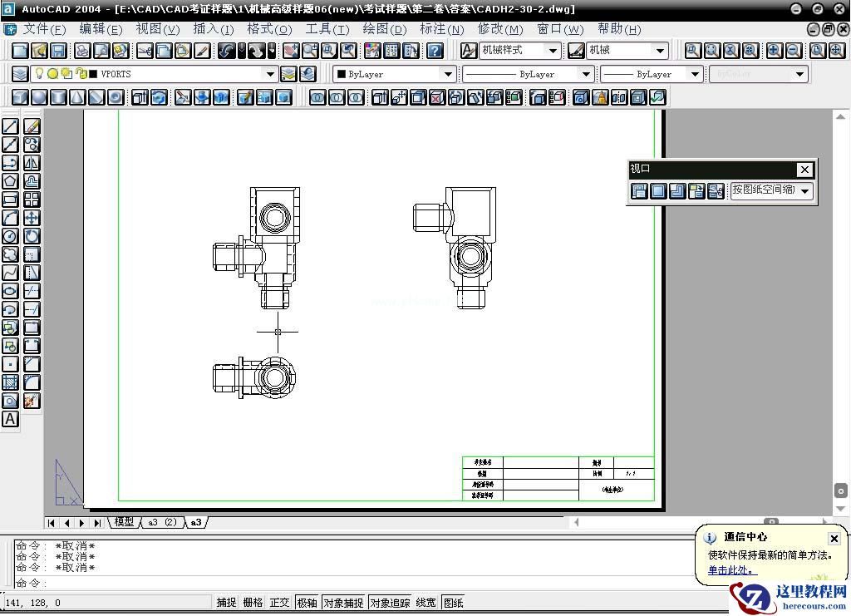Click the 单击此处 link in notification
This screenshot has width=851, height=616.
coord(732,570)
